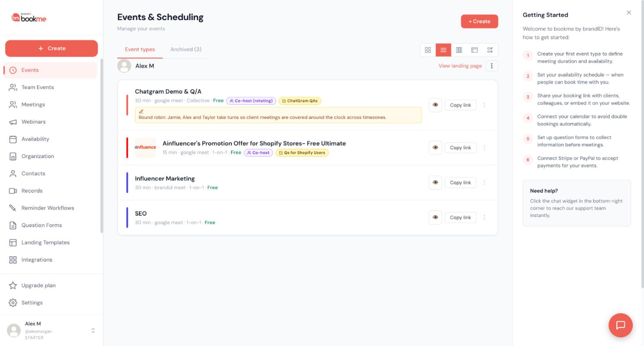
Task: Click the sidebar Create button
Action: [52, 48]
